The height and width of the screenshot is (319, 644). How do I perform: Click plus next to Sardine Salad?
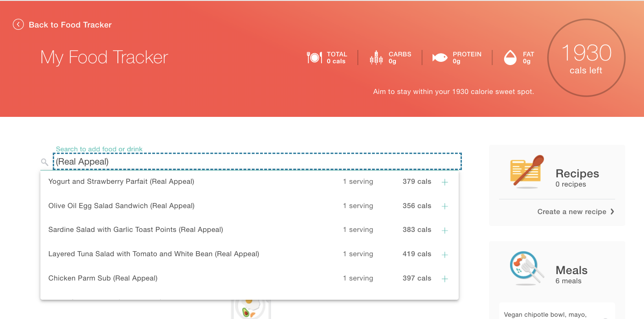tap(444, 230)
